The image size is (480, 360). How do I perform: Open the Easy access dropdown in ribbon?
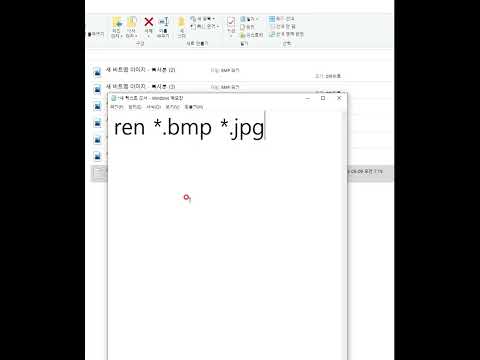pyautogui.click(x=205, y=26)
